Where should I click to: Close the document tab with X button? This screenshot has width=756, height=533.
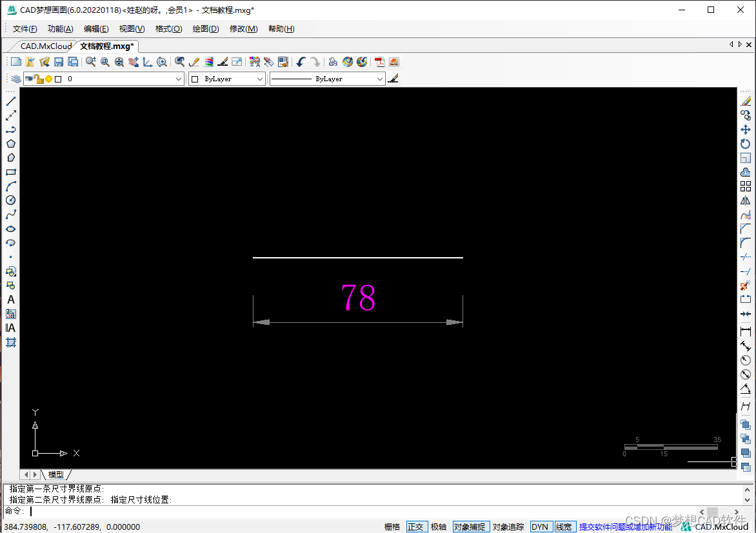pos(749,44)
